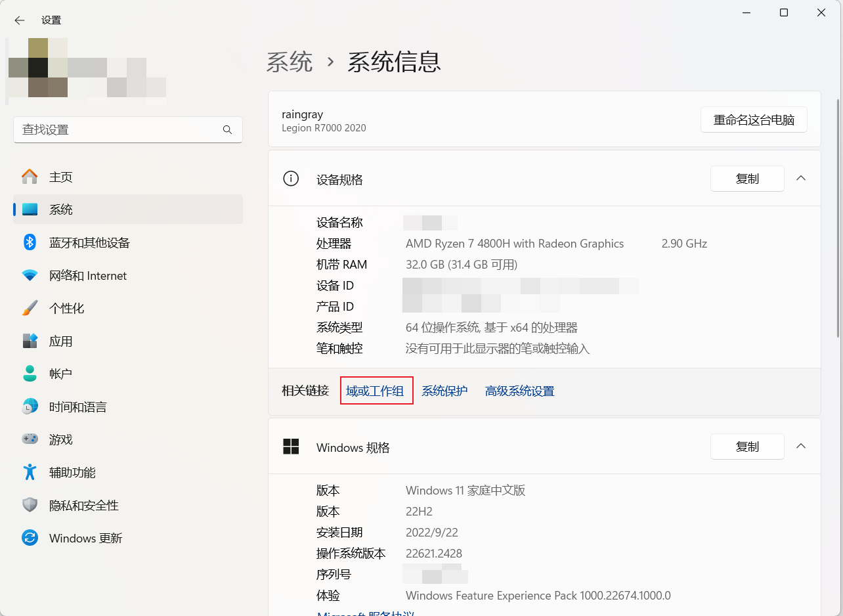Click the Accounts person icon

[x=30, y=374]
